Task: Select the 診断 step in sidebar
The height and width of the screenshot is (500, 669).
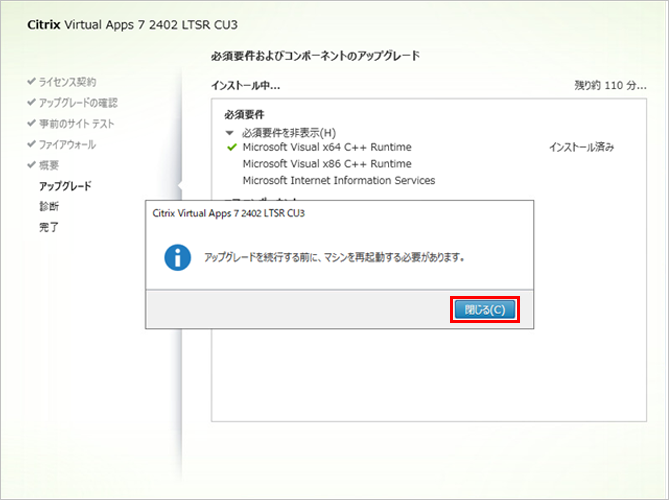Action: [x=49, y=206]
